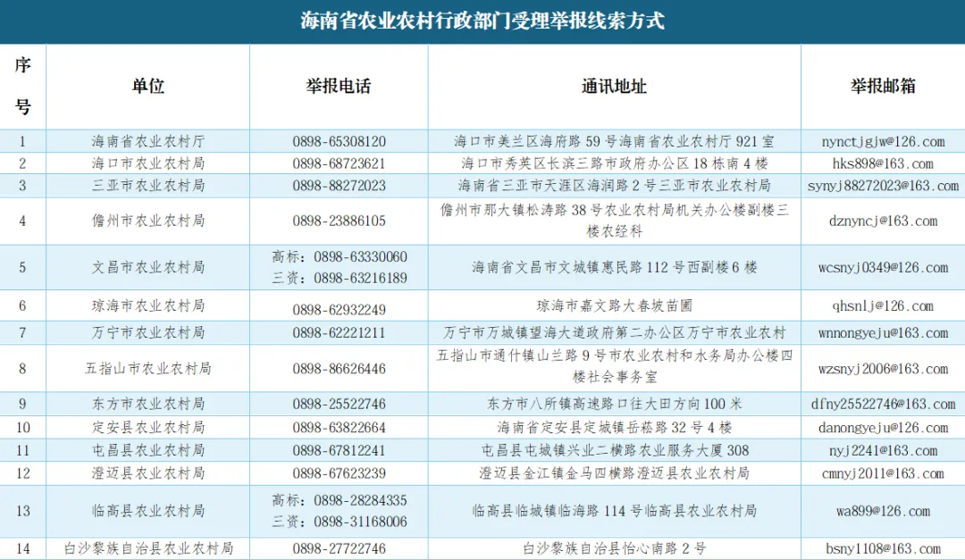The height and width of the screenshot is (560, 965).
Task: Click phone 0898-63822664
Action: (x=340, y=428)
